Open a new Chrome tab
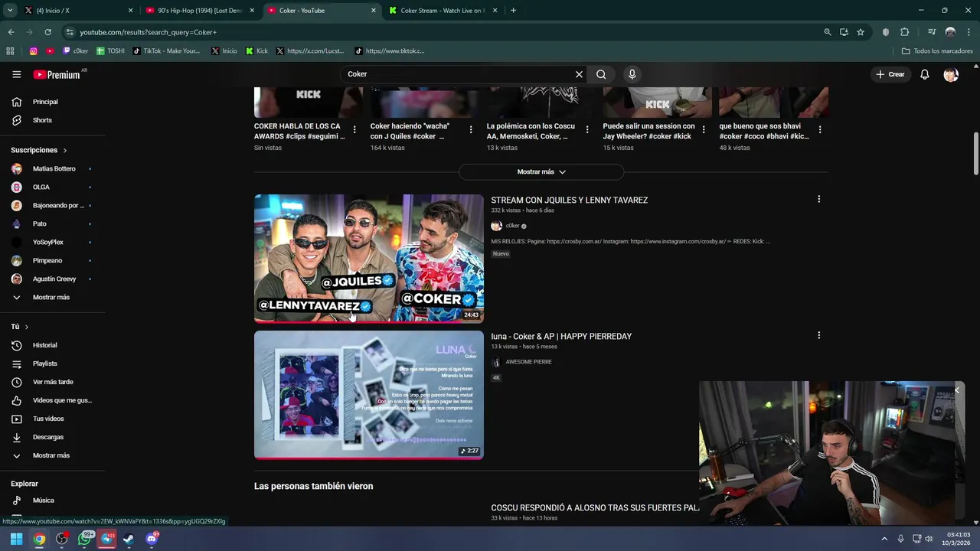Image resolution: width=980 pixels, height=551 pixels. click(x=513, y=11)
